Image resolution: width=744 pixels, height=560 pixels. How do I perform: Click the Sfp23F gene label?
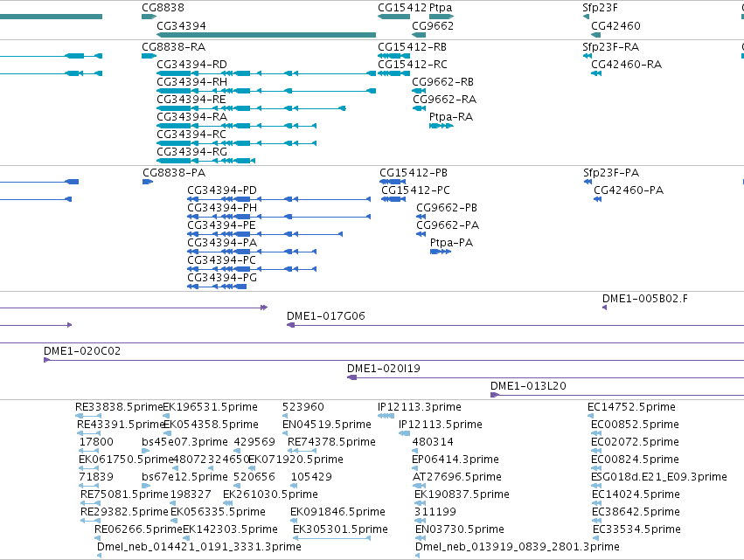601,8
